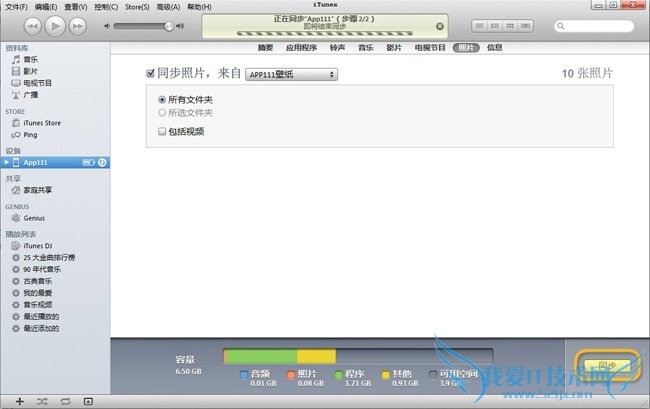Click the App111 battery indicator icon
Image resolution: width=650 pixels, height=409 pixels.
click(88, 162)
